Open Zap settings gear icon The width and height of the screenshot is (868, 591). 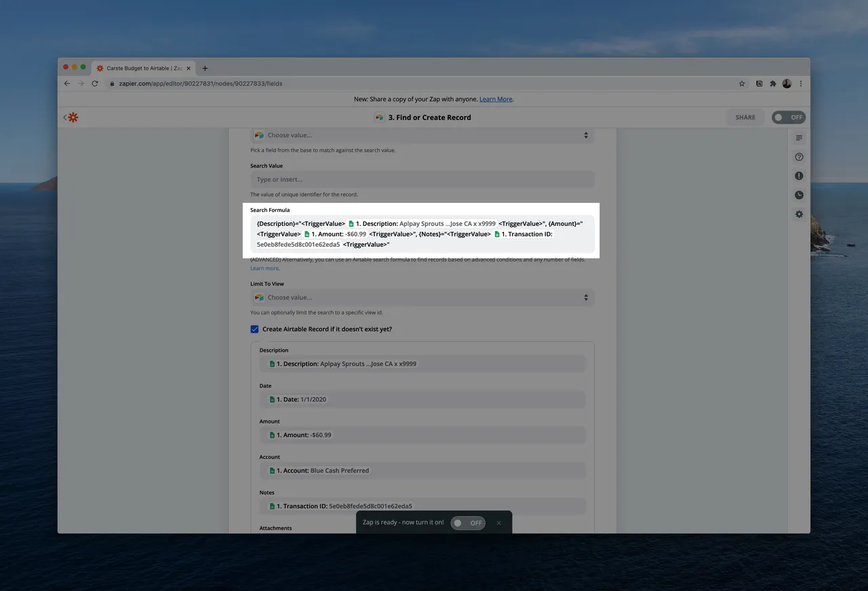(799, 214)
